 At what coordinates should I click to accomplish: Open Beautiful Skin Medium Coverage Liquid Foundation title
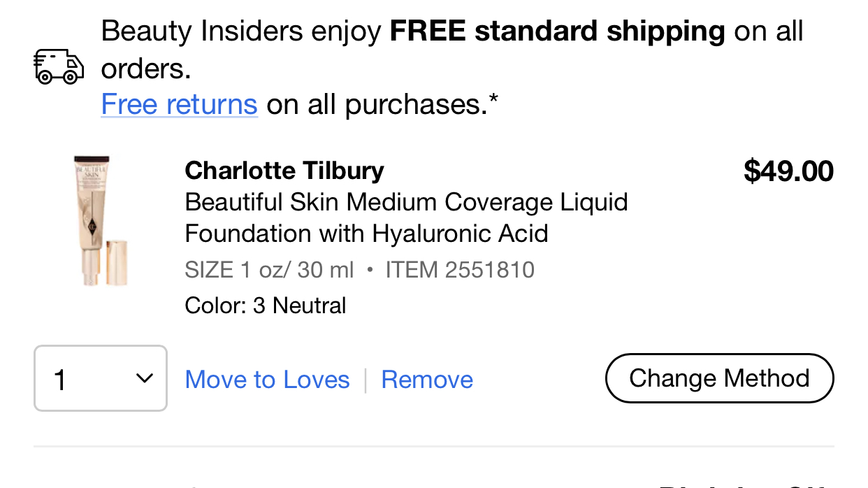point(406,217)
